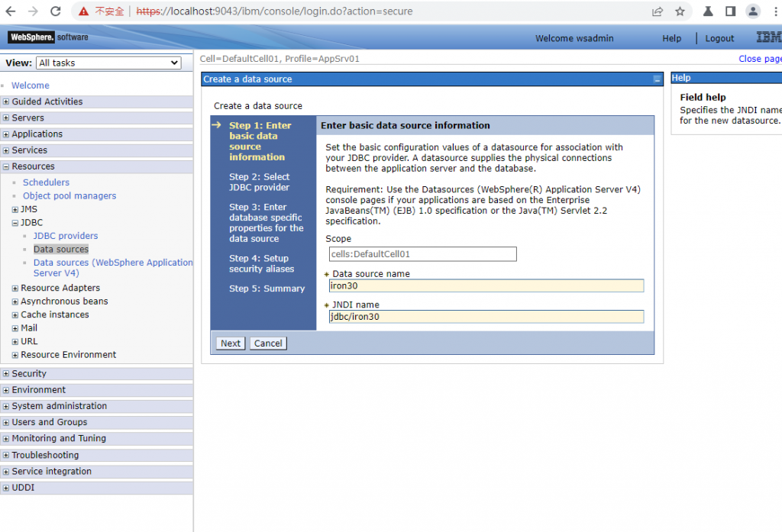
Task: Click the WebSphere software logo
Action: 48,37
